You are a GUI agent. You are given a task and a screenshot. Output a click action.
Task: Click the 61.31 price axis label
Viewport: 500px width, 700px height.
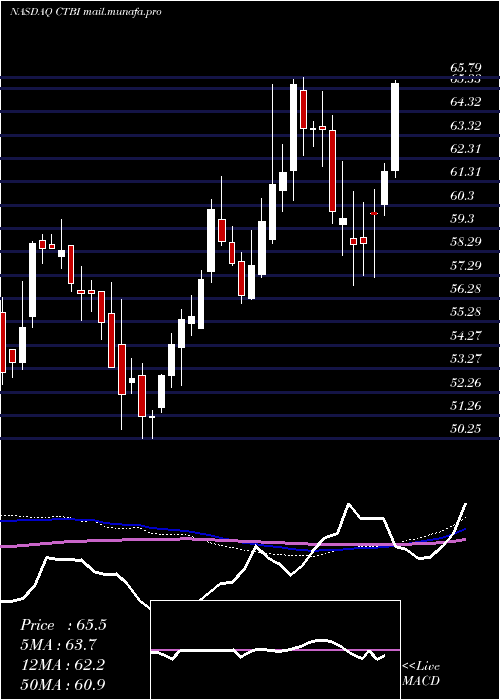(x=466, y=172)
